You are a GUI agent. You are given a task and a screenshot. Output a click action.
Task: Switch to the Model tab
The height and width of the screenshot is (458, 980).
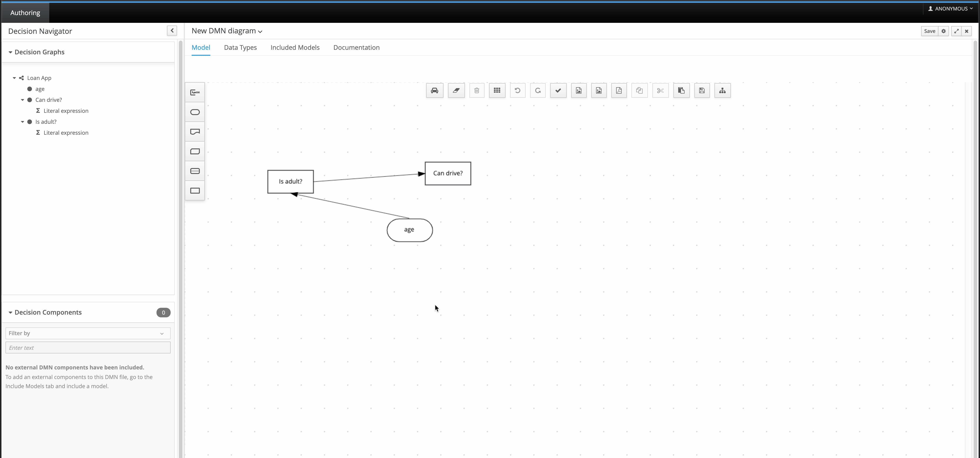pos(201,47)
